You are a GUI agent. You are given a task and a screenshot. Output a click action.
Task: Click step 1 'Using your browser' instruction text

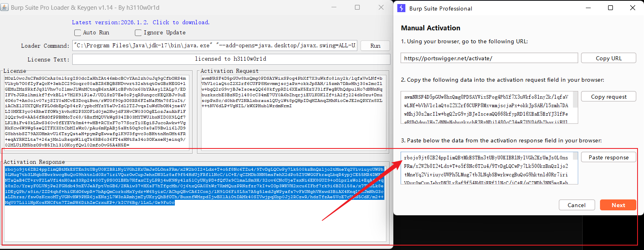coord(464,41)
